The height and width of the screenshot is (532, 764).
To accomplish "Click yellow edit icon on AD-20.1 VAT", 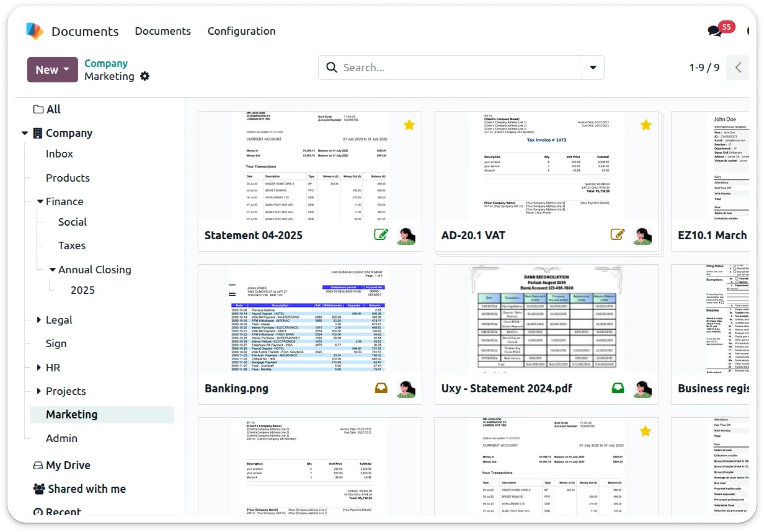I will point(617,235).
